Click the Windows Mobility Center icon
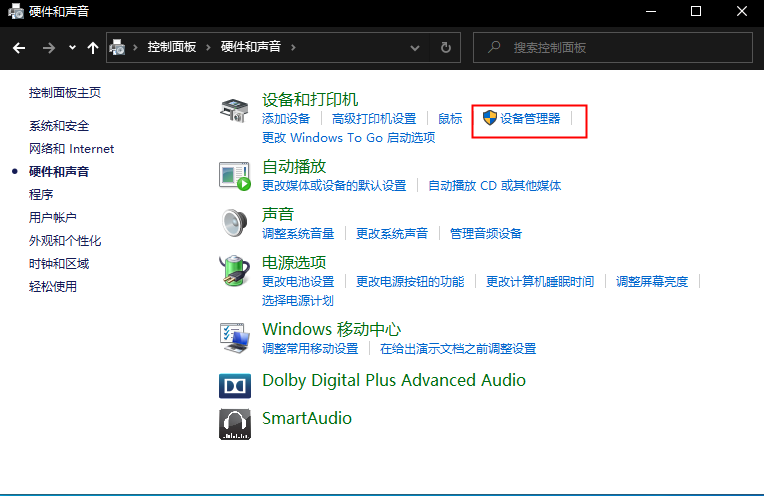 point(234,338)
